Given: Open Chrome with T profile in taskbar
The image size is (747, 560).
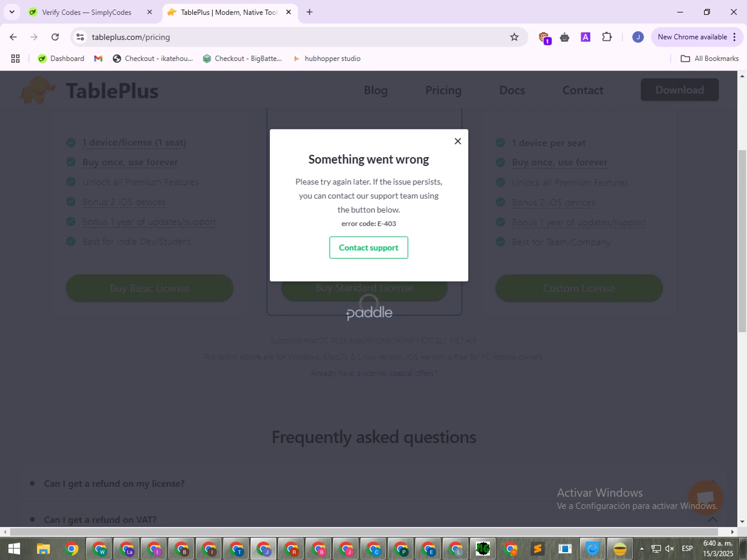Looking at the screenshot, I should tap(237, 549).
